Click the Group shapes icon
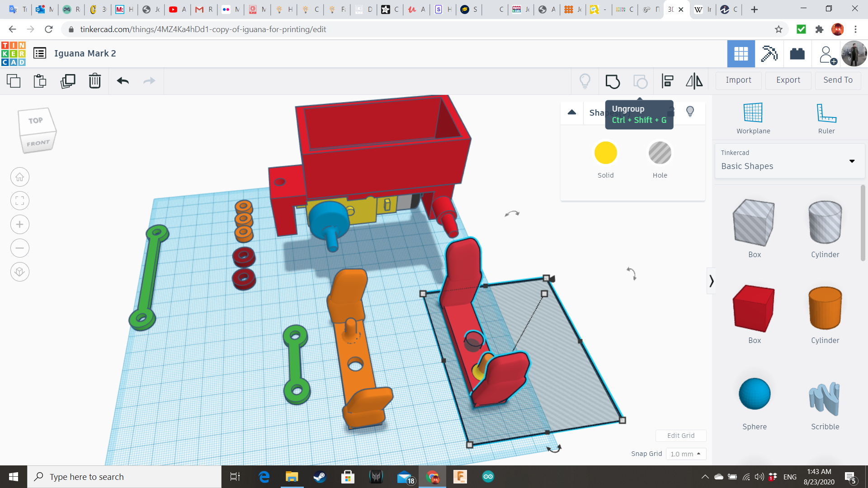The image size is (868, 488). [x=613, y=81]
